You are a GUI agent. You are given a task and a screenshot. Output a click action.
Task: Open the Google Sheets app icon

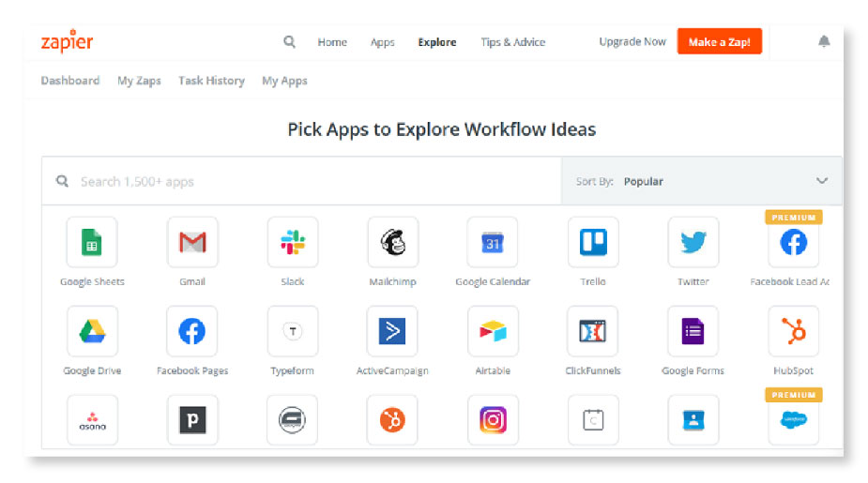tap(92, 242)
